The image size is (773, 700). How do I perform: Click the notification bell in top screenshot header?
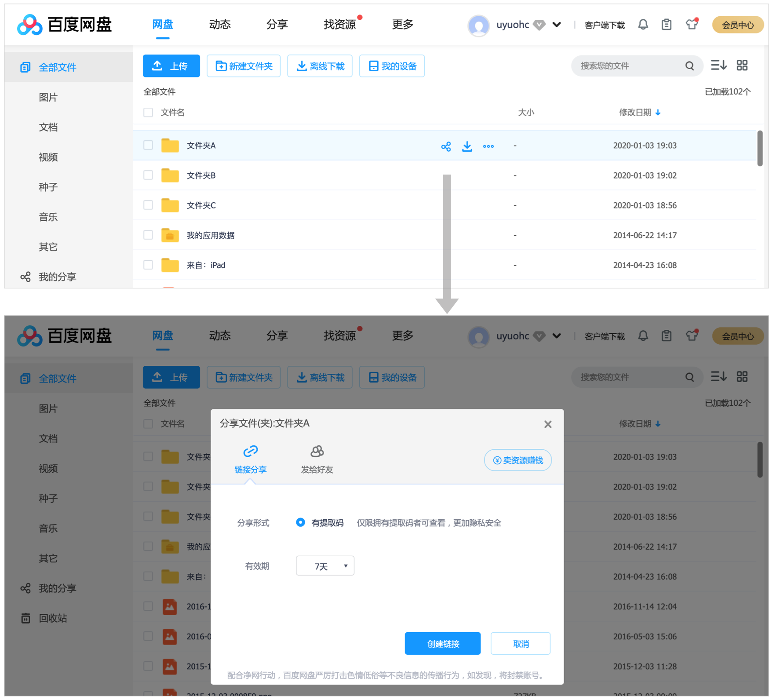643,25
